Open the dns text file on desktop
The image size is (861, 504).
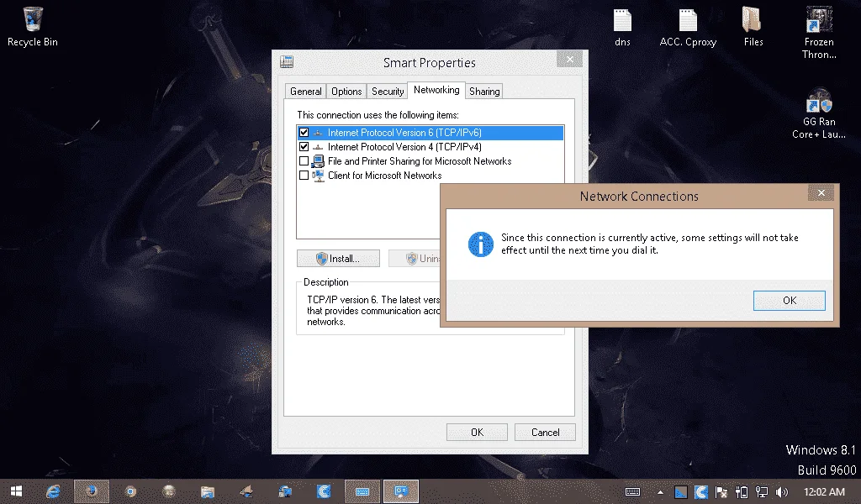[622, 28]
